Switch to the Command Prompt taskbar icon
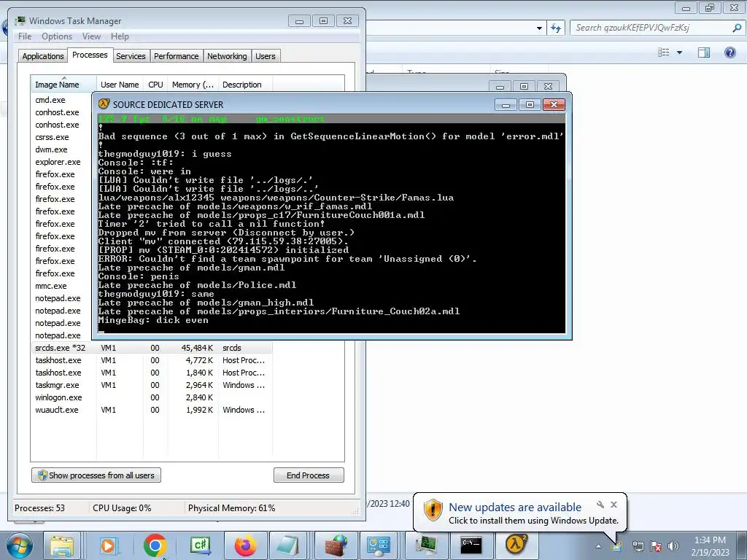 pyautogui.click(x=471, y=545)
